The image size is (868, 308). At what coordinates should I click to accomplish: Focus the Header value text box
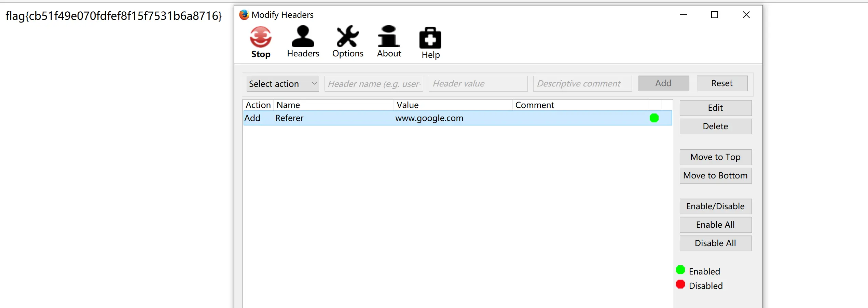pos(478,84)
